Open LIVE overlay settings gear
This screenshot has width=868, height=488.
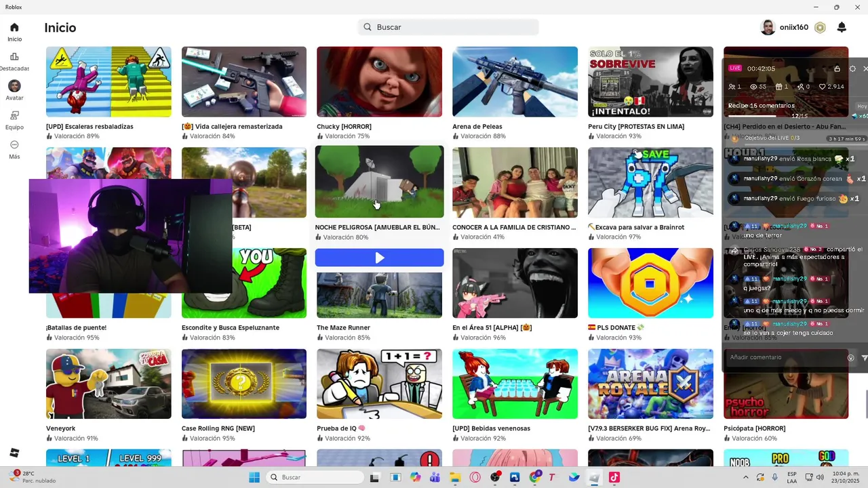coord(852,68)
